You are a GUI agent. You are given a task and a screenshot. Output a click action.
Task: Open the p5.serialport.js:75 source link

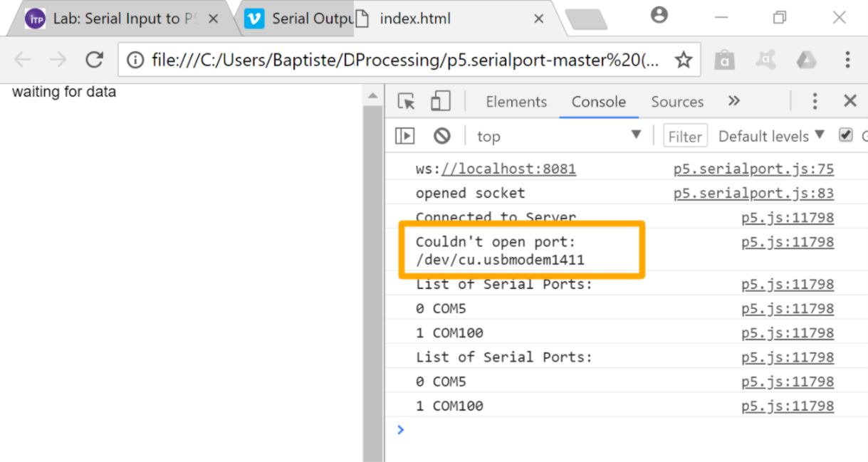[x=753, y=169]
